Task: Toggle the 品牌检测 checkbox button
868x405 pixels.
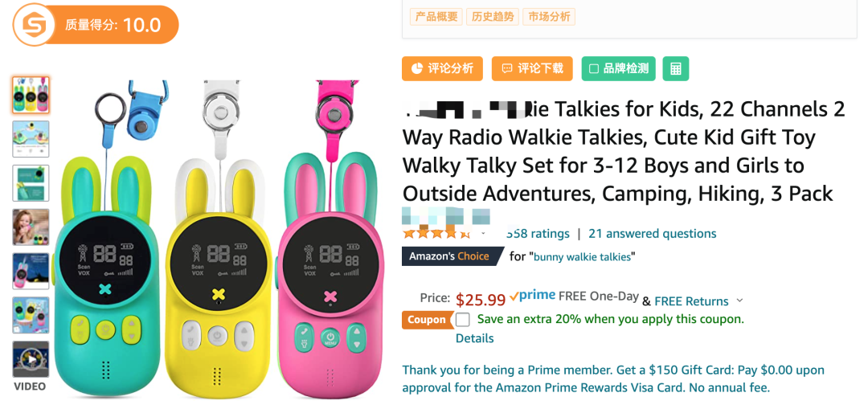Action: [618, 68]
